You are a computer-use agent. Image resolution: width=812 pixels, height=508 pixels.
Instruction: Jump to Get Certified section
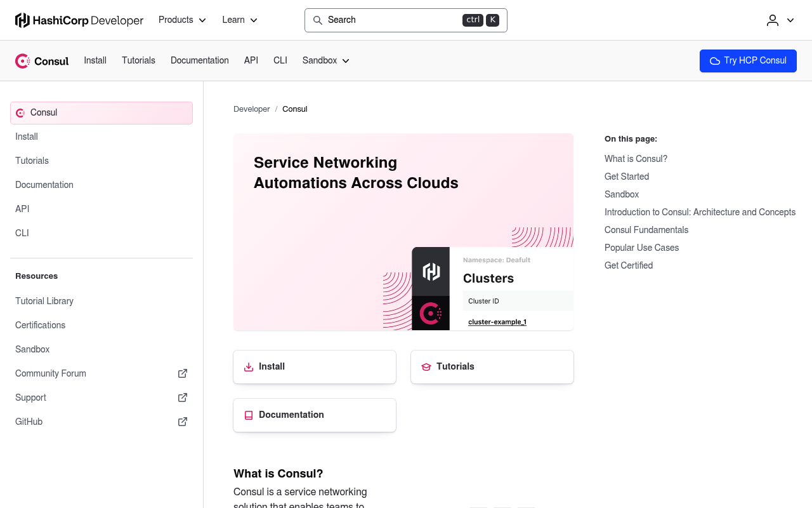point(629,265)
